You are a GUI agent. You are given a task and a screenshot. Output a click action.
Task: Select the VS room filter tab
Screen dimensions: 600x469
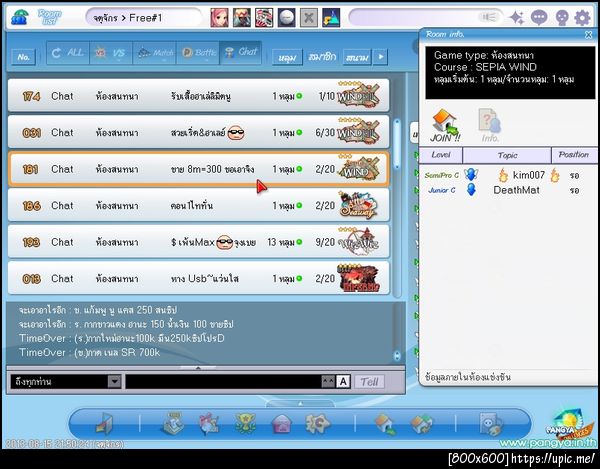pos(111,52)
